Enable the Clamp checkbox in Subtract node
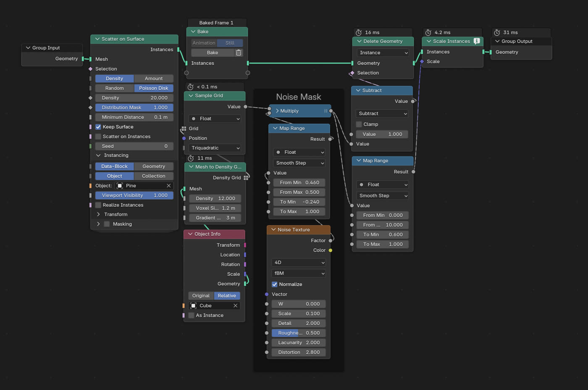 point(359,124)
